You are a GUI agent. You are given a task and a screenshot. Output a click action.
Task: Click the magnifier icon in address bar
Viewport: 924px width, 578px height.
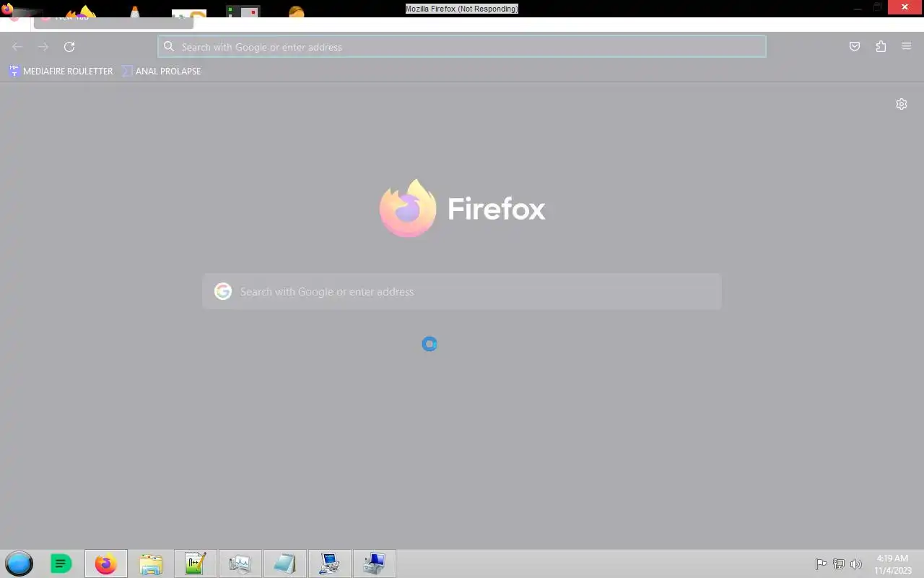(169, 47)
